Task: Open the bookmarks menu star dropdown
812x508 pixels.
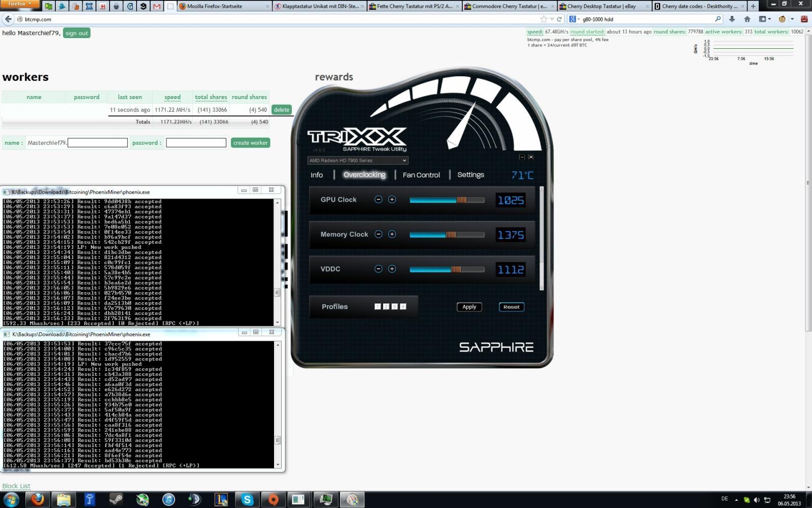Action: point(764,19)
